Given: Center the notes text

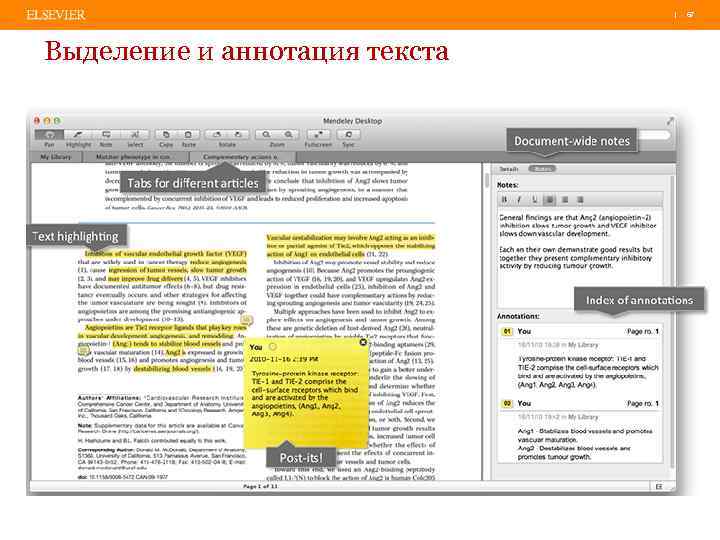Looking at the screenshot, I should point(565,200).
